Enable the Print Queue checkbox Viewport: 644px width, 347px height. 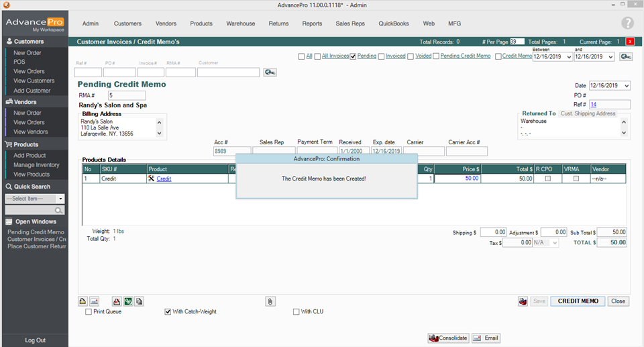coord(89,312)
